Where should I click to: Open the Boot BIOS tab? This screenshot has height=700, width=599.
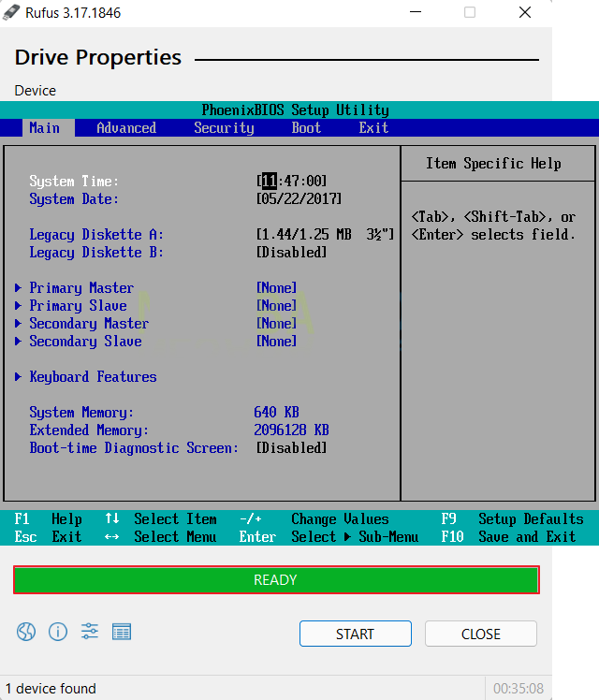[x=306, y=128]
